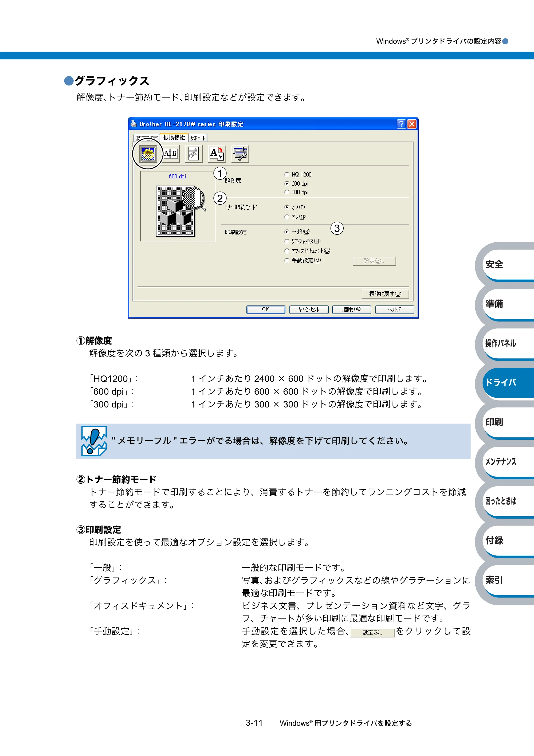Open the watermark Copy page icon
This screenshot has height=756, width=534.
(x=193, y=154)
